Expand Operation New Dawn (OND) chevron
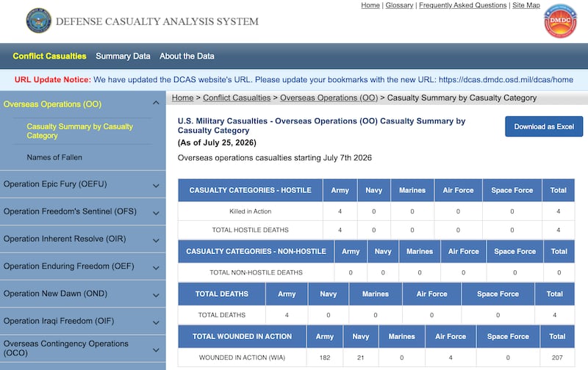 click(156, 295)
